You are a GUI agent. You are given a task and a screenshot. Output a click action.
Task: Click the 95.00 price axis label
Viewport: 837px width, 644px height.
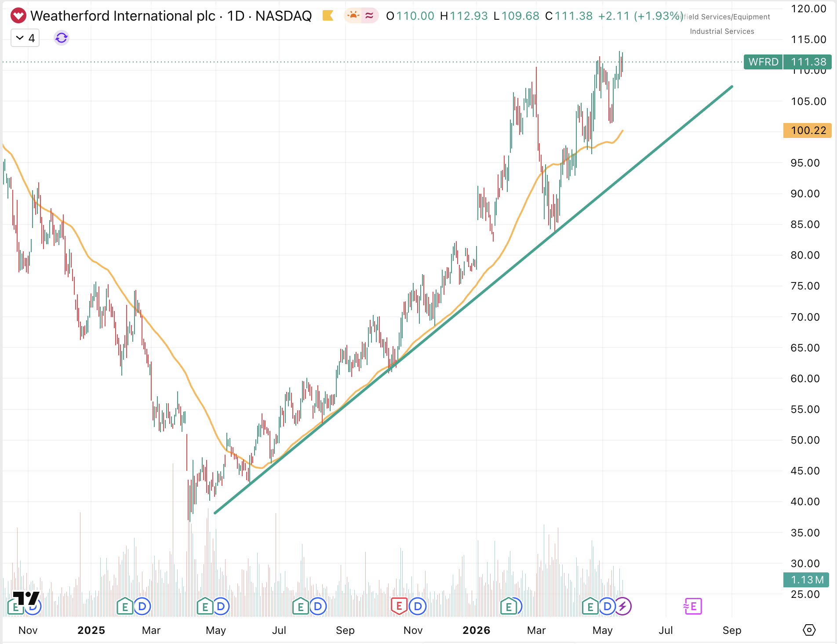[x=805, y=163]
